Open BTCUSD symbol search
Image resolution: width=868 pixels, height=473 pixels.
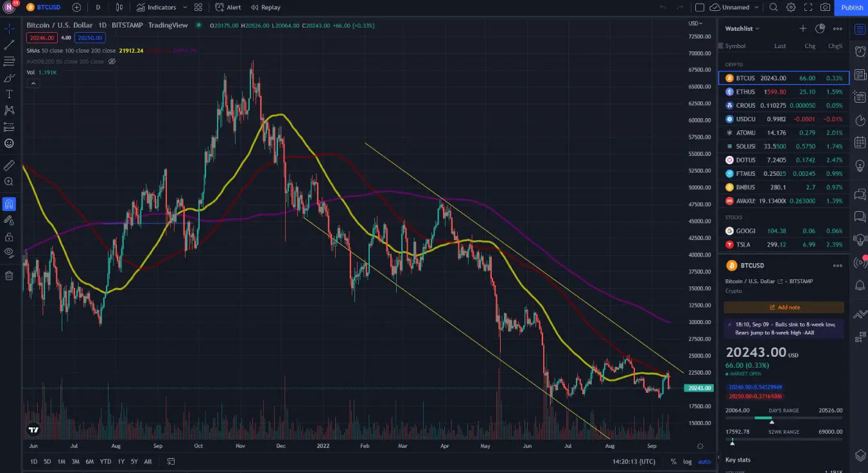pos(43,7)
